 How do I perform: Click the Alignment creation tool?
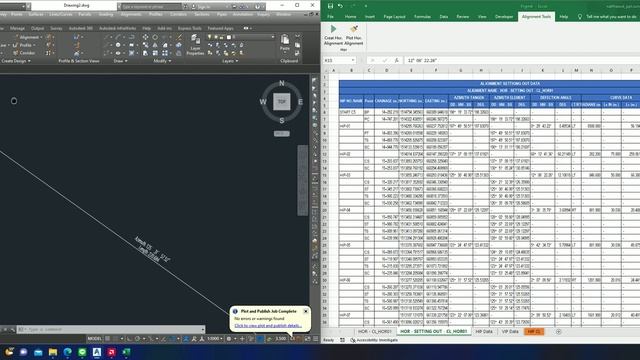tap(27, 37)
